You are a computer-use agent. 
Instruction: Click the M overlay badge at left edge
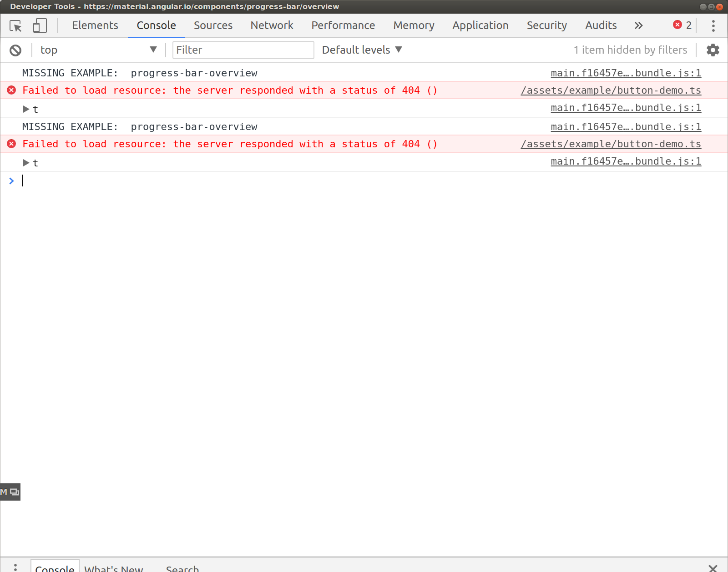pyautogui.click(x=10, y=492)
